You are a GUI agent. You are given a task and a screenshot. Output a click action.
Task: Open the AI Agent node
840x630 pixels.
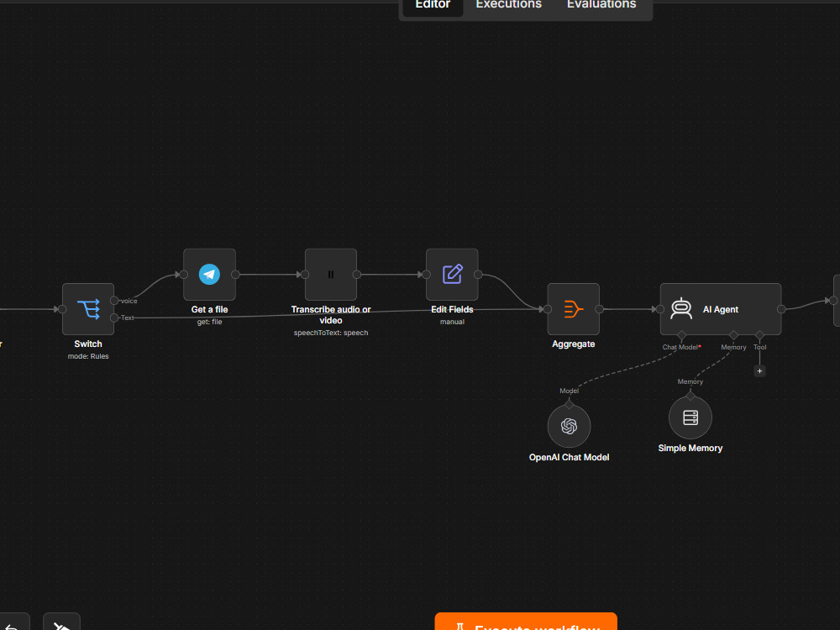[721, 309]
